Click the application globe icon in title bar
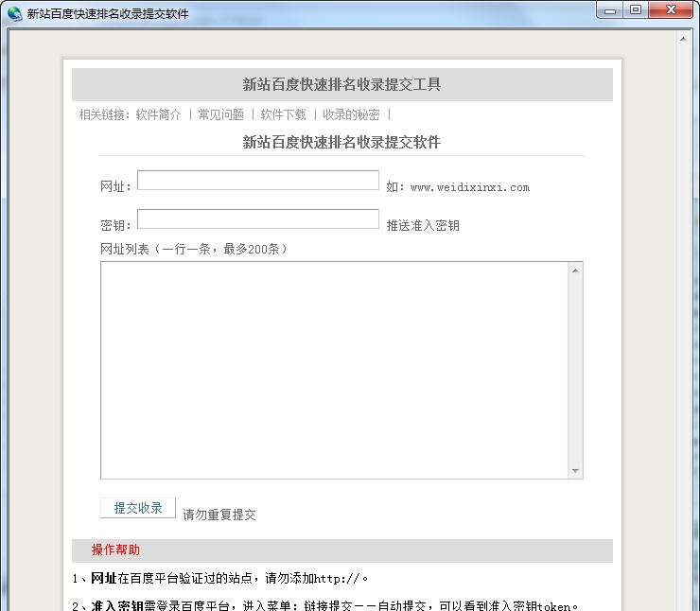The height and width of the screenshot is (611, 700). tap(14, 13)
